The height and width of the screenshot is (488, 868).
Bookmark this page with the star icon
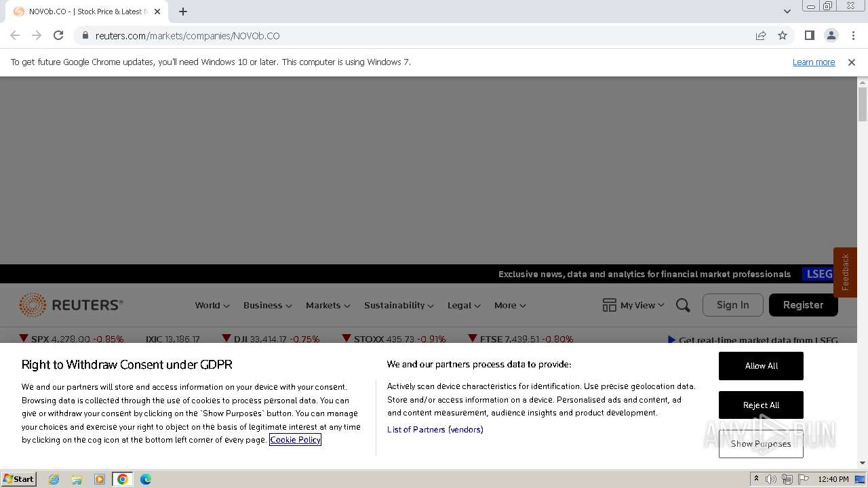(783, 35)
